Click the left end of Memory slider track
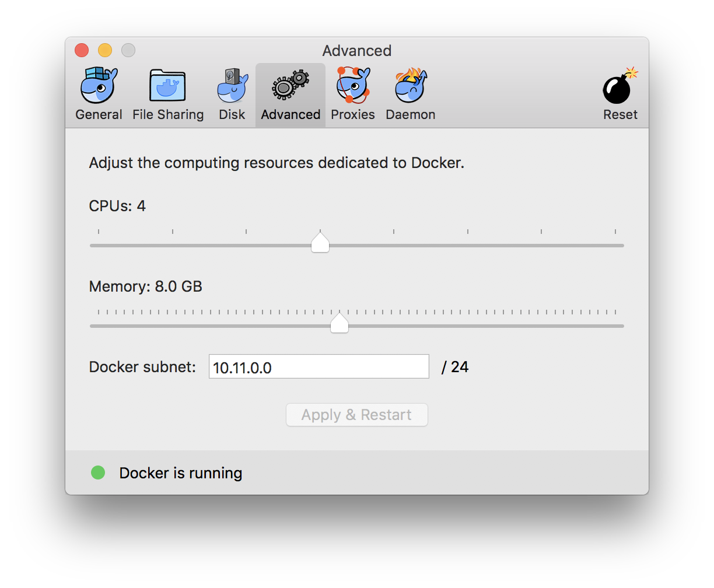The width and height of the screenshot is (714, 588). (x=93, y=326)
